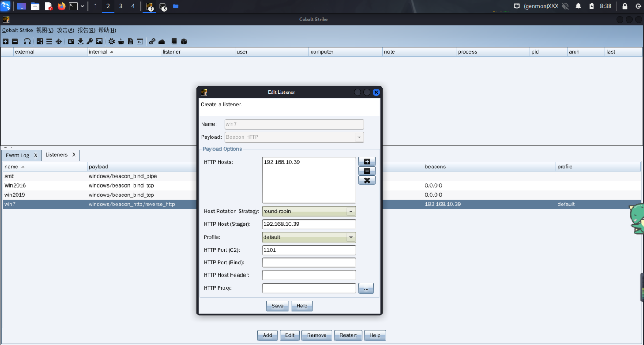Open credentials card toolbar icon

pyautogui.click(x=71, y=41)
